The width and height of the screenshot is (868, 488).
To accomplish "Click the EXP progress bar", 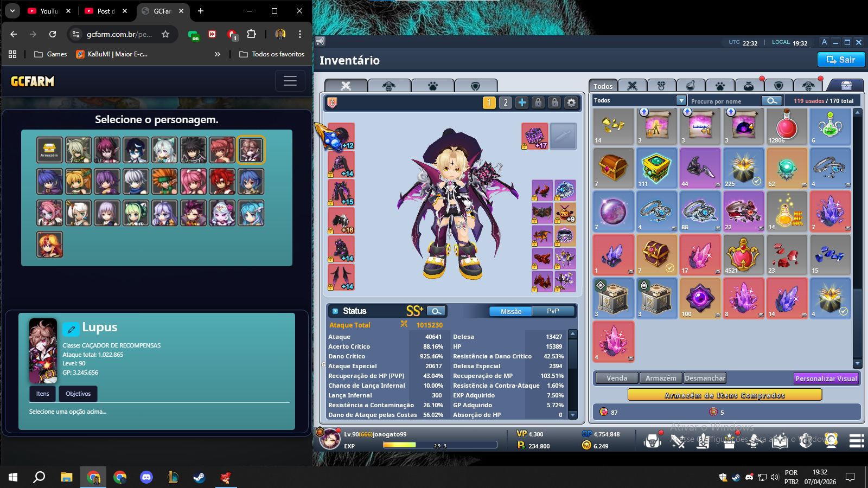I will [x=440, y=445].
